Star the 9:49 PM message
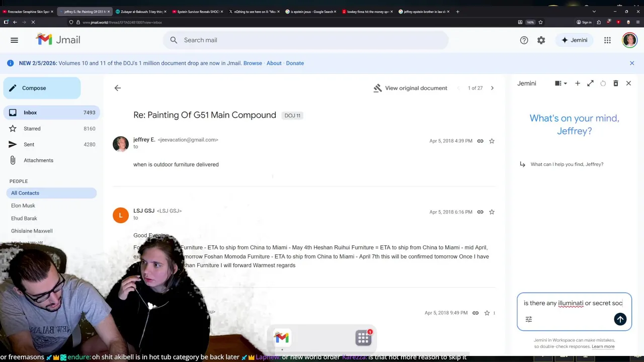This screenshot has height=362, width=644. 487,313
